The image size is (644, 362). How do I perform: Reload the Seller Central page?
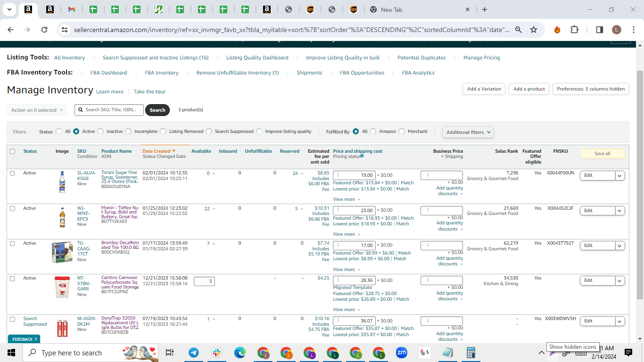[x=44, y=30]
